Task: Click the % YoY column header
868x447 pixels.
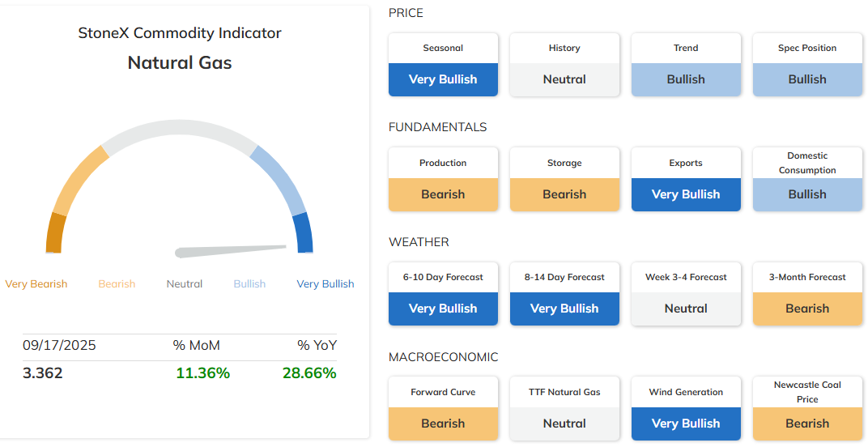Action: [x=317, y=346]
